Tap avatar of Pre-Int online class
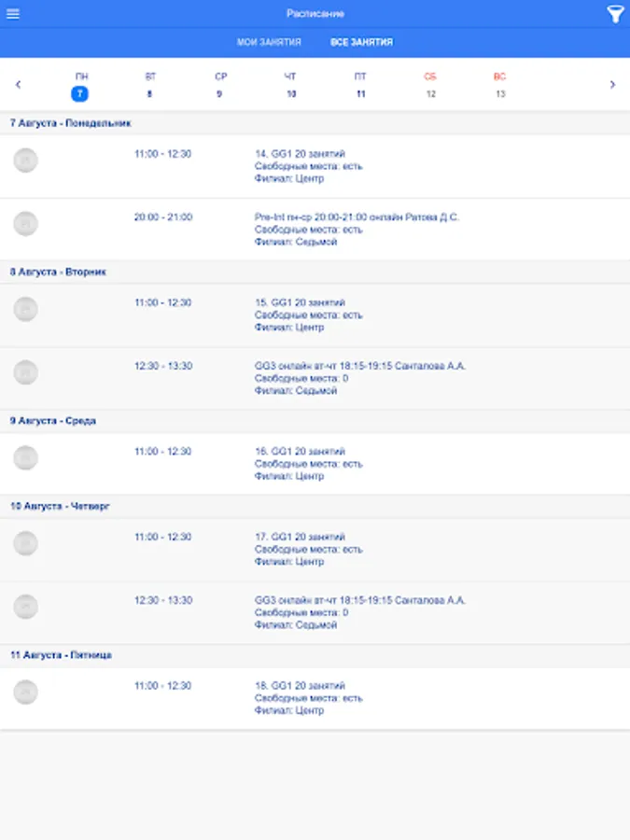This screenshot has height=840, width=630. coord(26,224)
